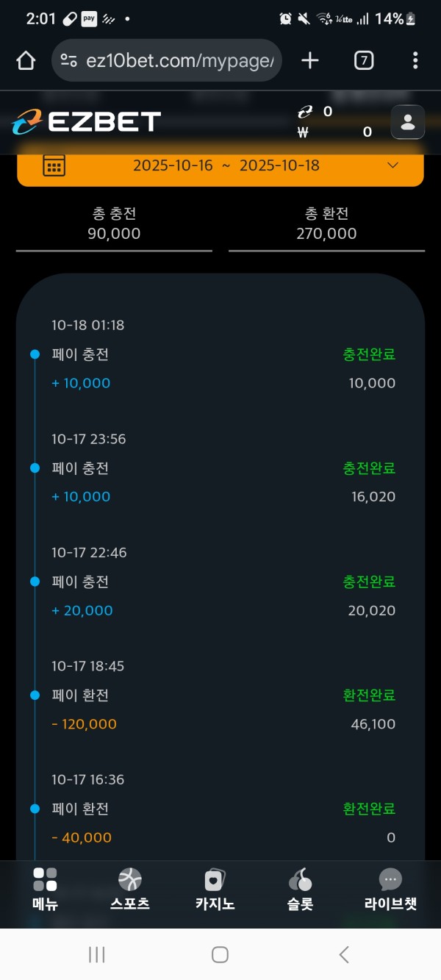Tap the EZBET logo
Screen dimensions: 441x980
coord(87,122)
